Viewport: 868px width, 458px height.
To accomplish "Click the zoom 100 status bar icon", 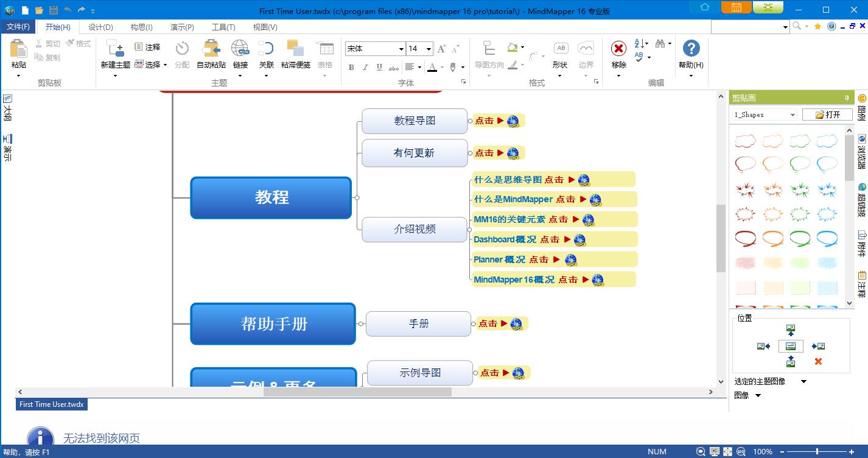I will tap(741, 452).
